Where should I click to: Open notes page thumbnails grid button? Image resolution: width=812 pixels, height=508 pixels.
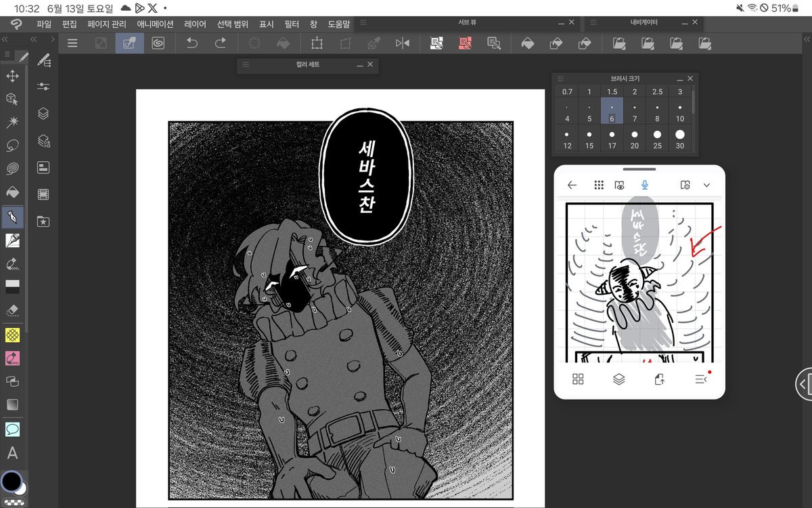click(578, 379)
